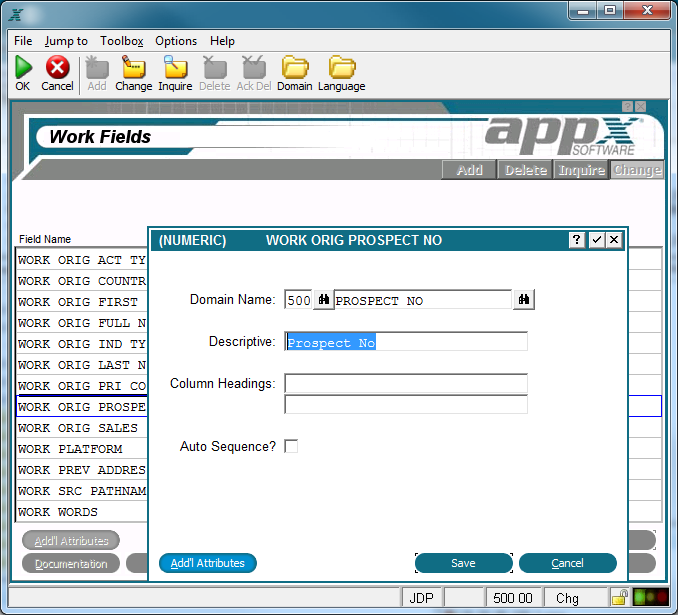Click the Field Name column header

tap(45, 239)
